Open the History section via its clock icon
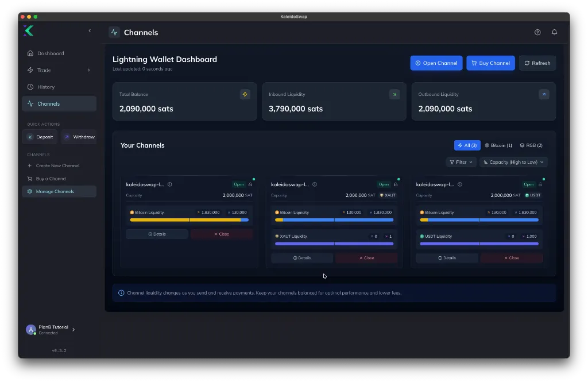The height and width of the screenshot is (382, 588). (29, 87)
